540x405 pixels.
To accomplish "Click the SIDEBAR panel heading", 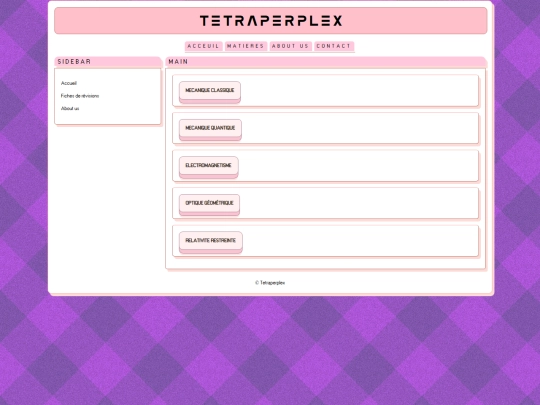I will tap(108, 62).
